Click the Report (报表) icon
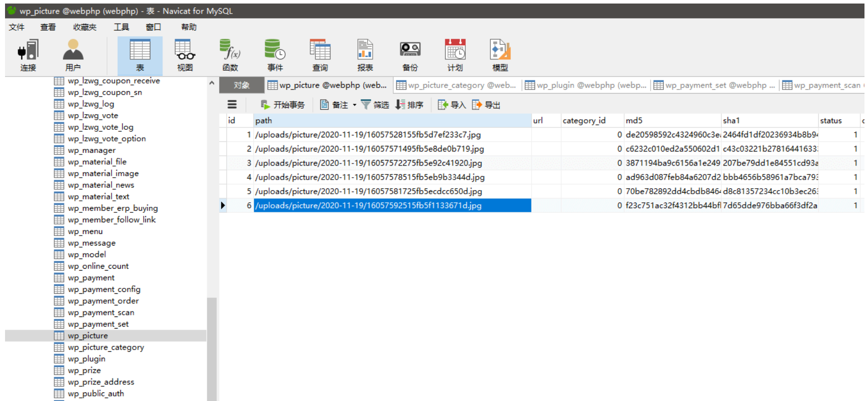Screen dimensions: 868x401 [x=365, y=55]
